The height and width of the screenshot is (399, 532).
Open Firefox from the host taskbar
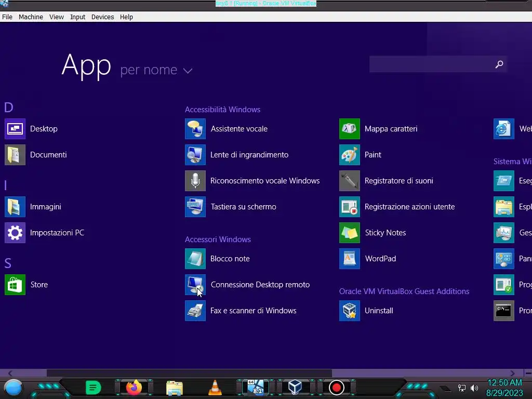coord(134,387)
